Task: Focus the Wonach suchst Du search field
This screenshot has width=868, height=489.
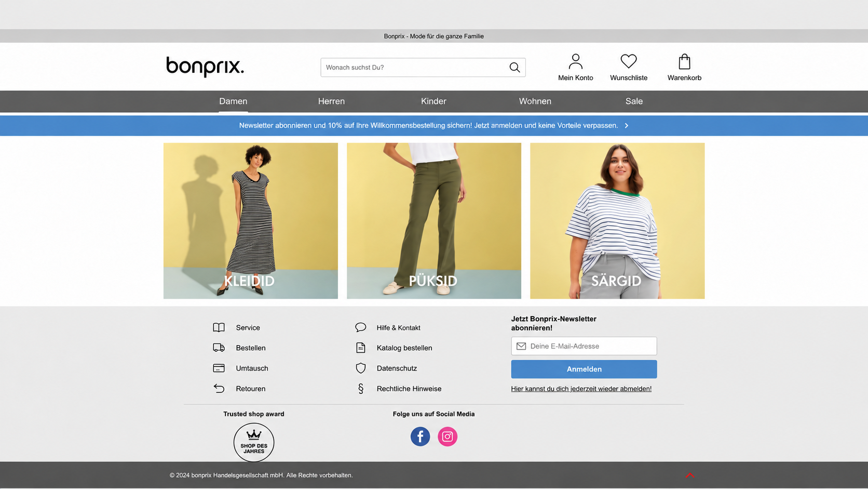Action: (423, 68)
